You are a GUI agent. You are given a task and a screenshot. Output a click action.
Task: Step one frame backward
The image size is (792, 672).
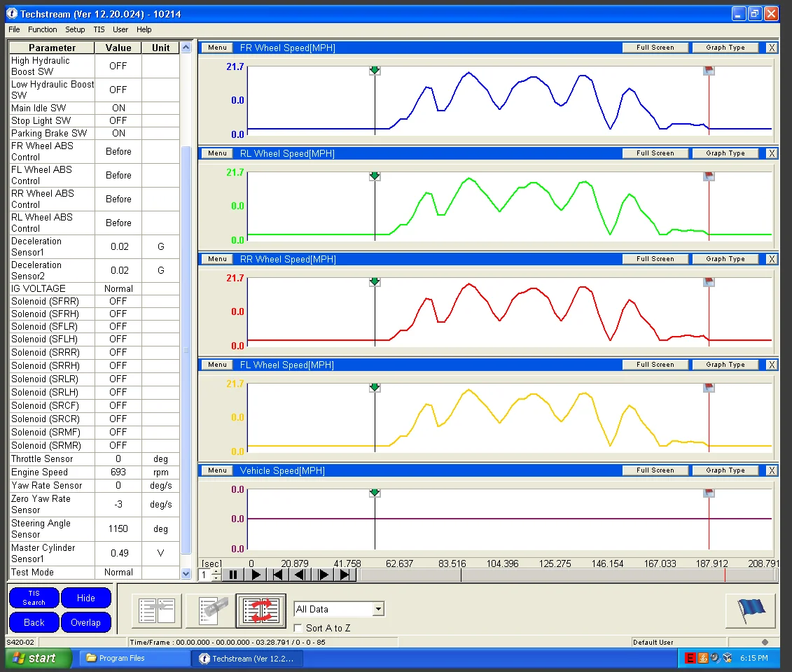click(300, 575)
